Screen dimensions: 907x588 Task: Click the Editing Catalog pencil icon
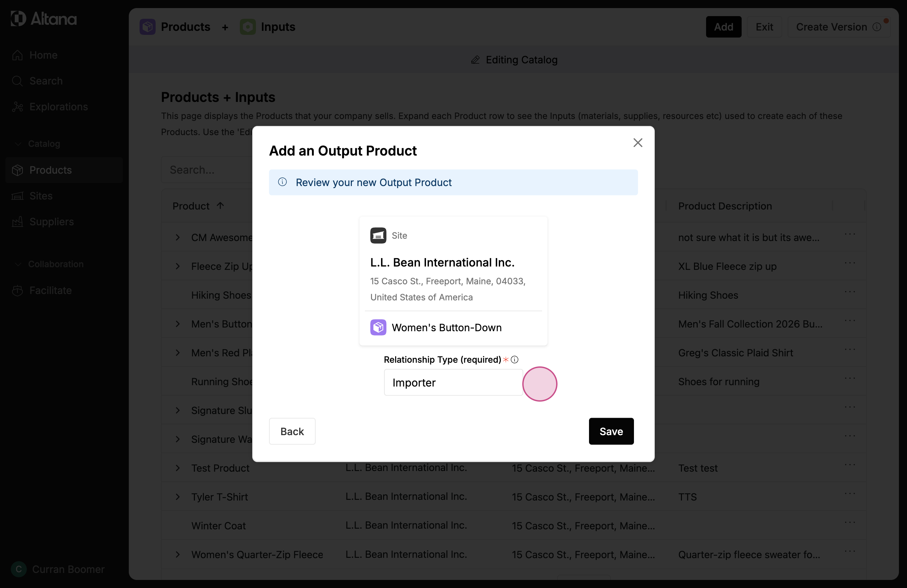(x=475, y=60)
